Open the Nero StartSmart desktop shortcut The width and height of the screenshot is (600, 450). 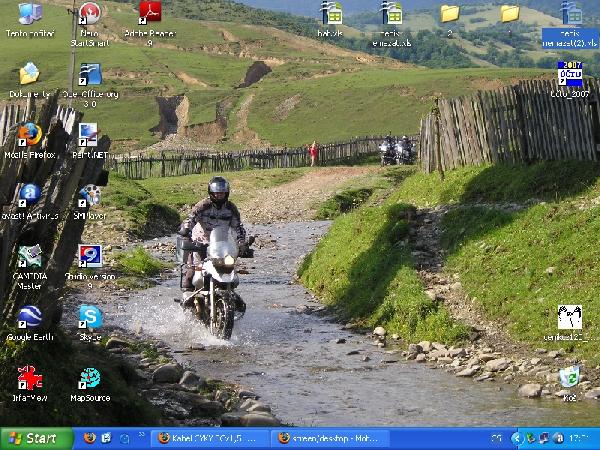point(89,14)
